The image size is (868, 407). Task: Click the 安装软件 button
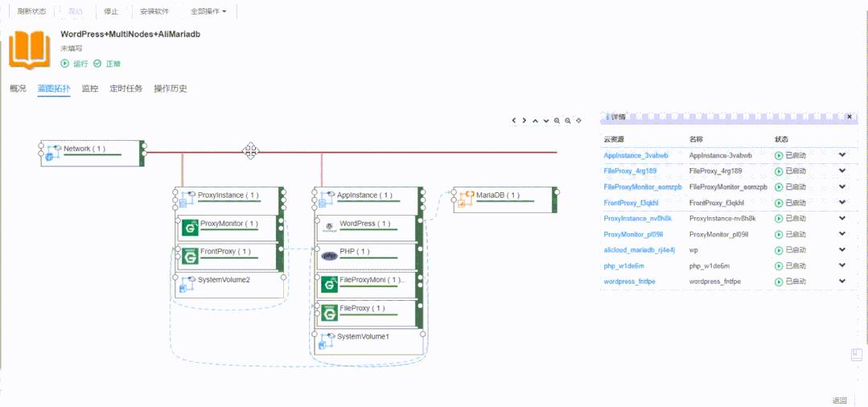(154, 11)
